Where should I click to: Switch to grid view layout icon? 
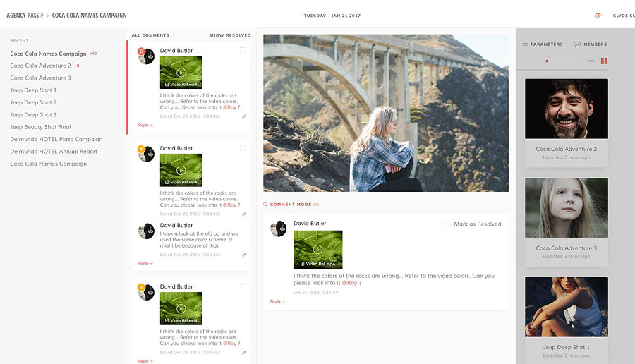tap(604, 61)
